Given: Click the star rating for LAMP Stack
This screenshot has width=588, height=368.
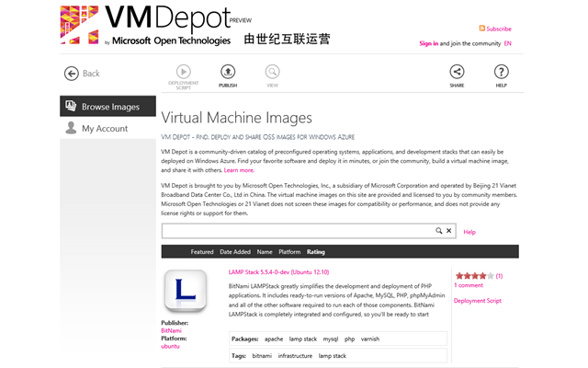Looking at the screenshot, I should click(474, 276).
